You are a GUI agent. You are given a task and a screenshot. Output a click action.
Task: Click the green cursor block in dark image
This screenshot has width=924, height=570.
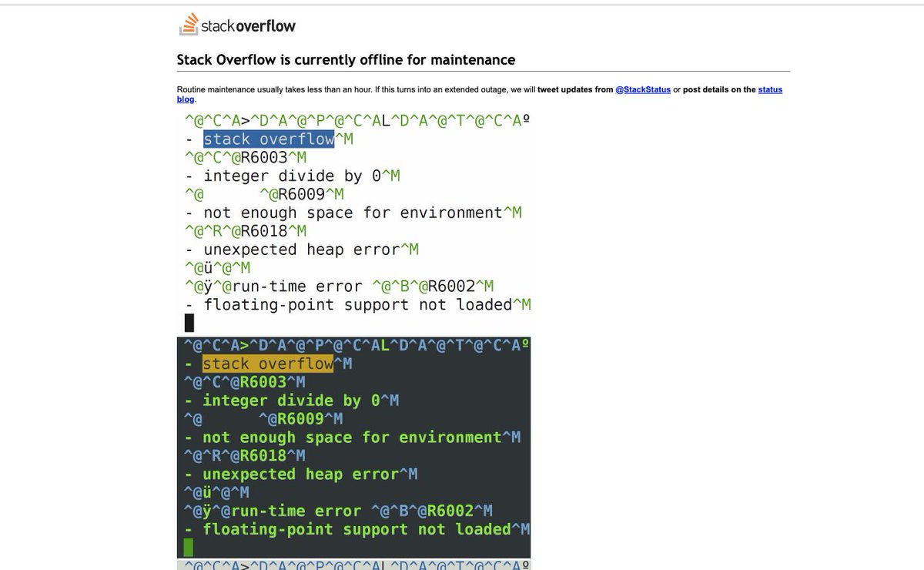click(189, 548)
